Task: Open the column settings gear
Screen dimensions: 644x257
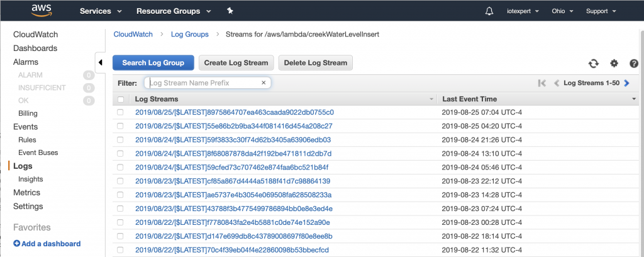Action: [x=614, y=64]
